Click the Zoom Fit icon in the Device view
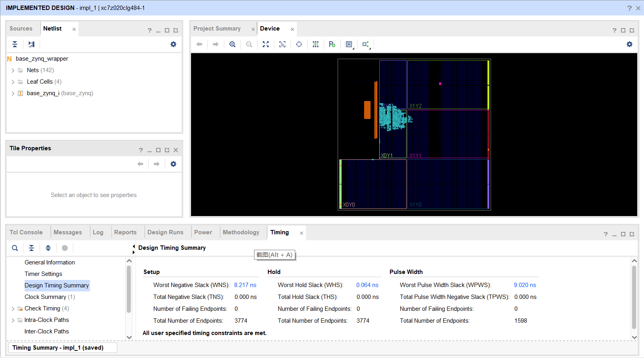The height and width of the screenshot is (358, 644). (x=266, y=44)
